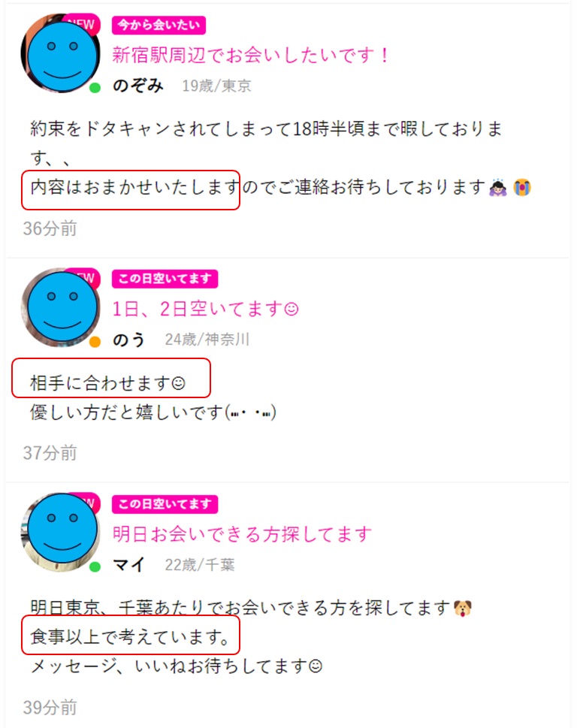Viewport: 583px width, 728px height.
Task: Select username のぞみ
Action: (137, 86)
